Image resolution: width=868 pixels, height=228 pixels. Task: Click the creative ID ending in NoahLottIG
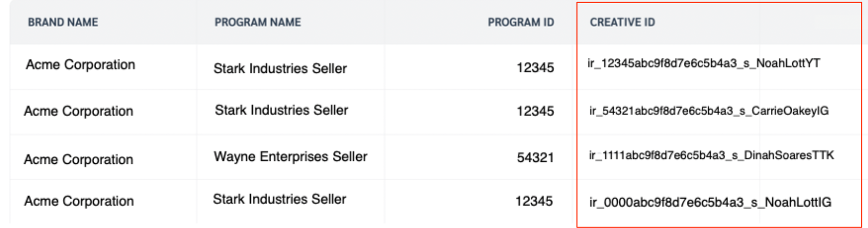[x=710, y=203]
